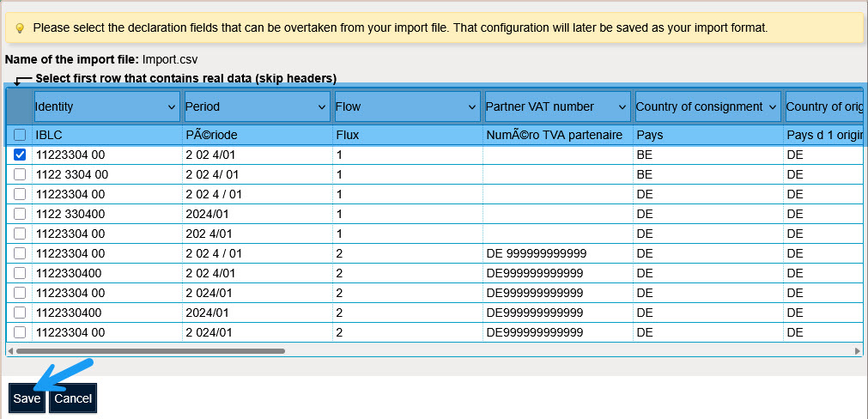868x419 pixels.
Task: Tick the checkbox for row 1122 330400
Action: tap(20, 214)
